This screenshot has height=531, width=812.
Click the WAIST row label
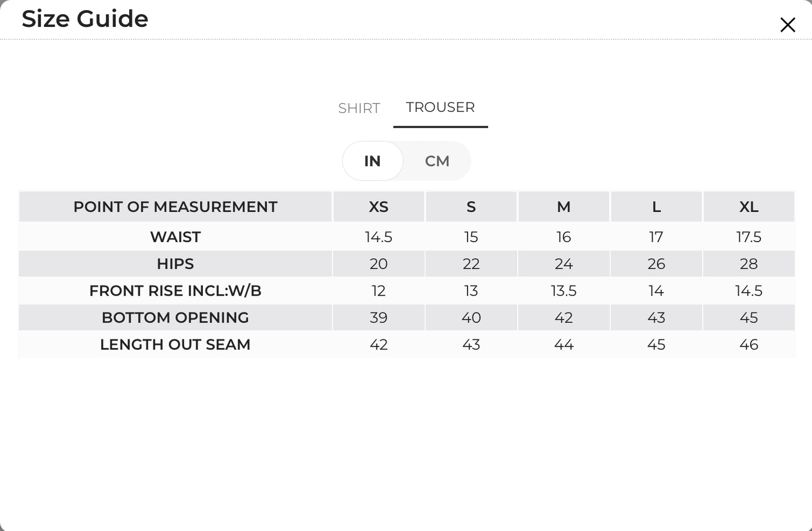point(175,237)
